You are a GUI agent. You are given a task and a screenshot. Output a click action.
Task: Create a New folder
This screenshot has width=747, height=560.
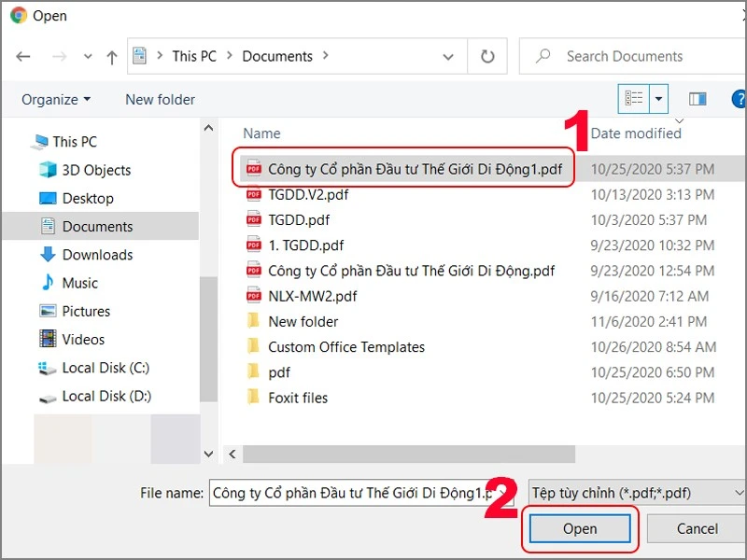pos(160,100)
